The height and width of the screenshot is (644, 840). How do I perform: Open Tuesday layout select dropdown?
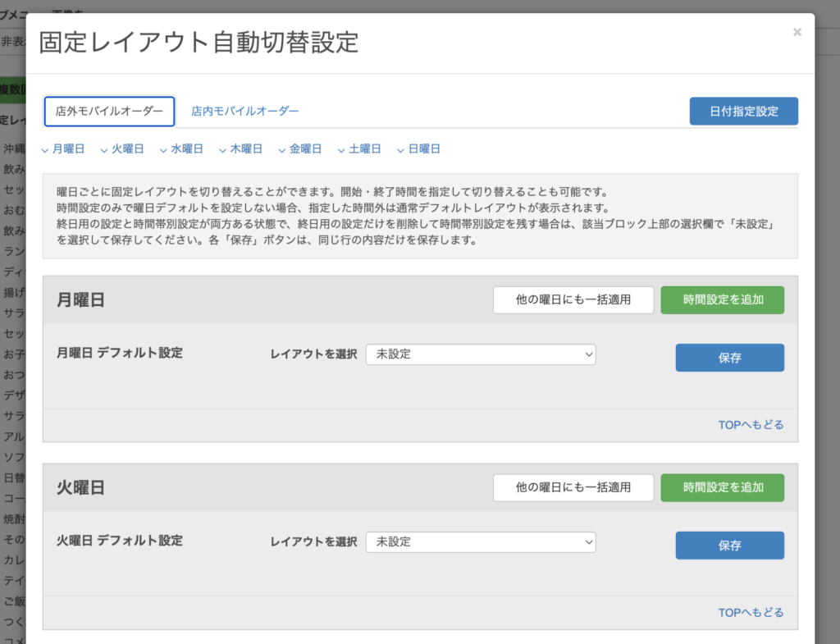(481, 541)
